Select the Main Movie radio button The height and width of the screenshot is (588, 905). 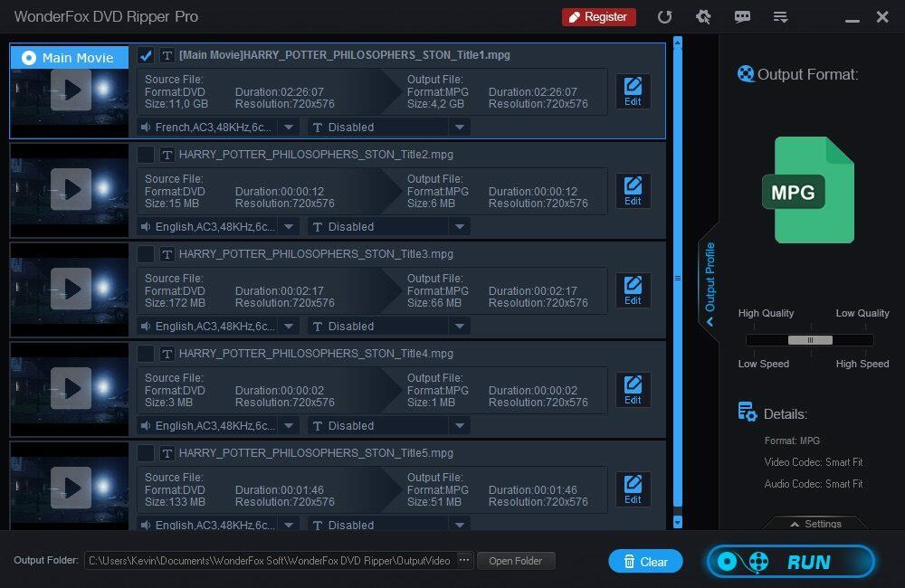[x=29, y=58]
